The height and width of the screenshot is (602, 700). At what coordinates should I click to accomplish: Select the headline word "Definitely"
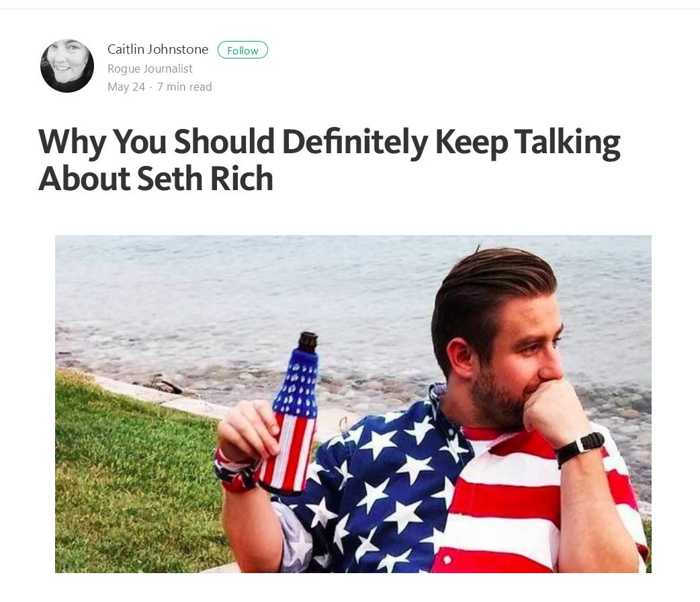[x=355, y=142]
